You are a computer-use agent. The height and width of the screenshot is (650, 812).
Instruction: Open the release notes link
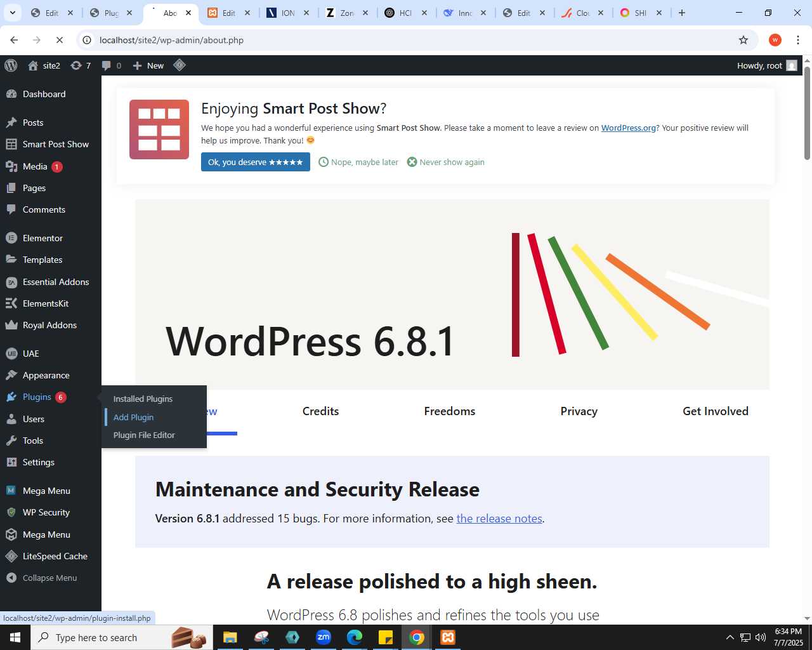click(499, 519)
